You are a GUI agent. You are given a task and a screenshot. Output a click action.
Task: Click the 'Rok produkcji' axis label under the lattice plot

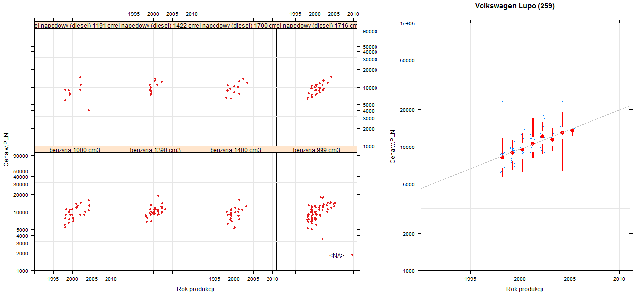point(195,289)
